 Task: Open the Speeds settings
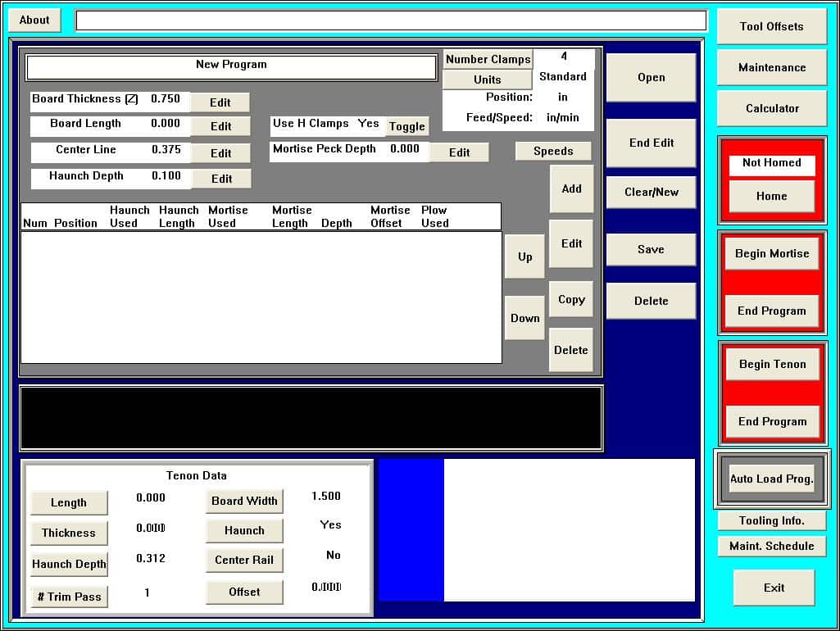coord(553,152)
